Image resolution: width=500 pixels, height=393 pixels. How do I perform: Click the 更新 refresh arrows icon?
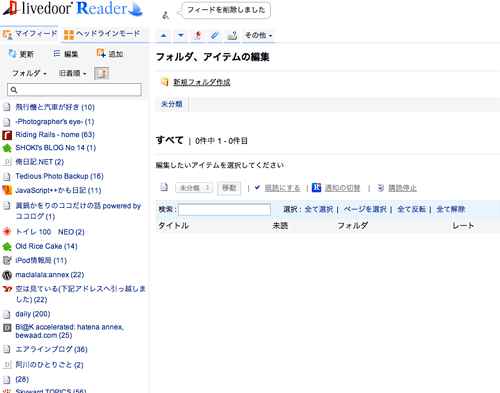pyautogui.click(x=12, y=53)
